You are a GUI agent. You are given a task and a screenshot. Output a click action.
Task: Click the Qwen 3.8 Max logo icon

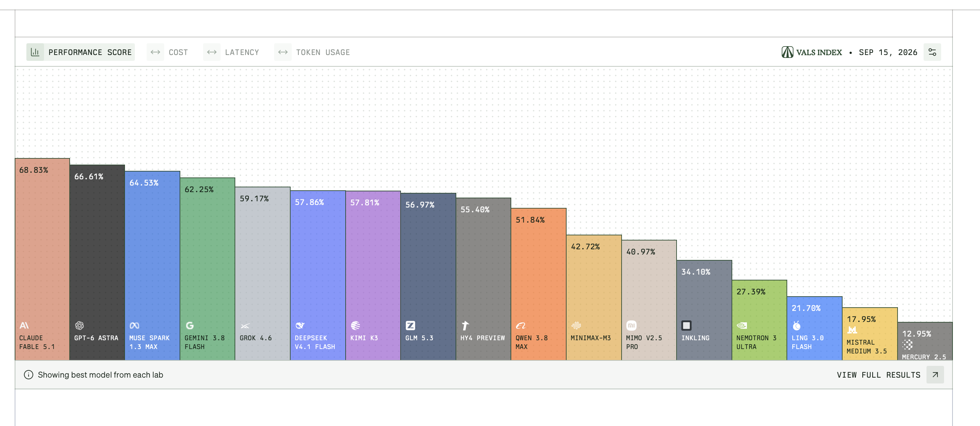click(520, 326)
